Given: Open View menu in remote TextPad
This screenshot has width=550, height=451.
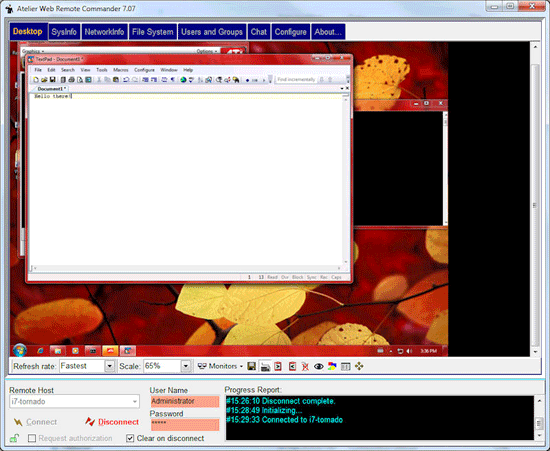Looking at the screenshot, I should pyautogui.click(x=85, y=70).
